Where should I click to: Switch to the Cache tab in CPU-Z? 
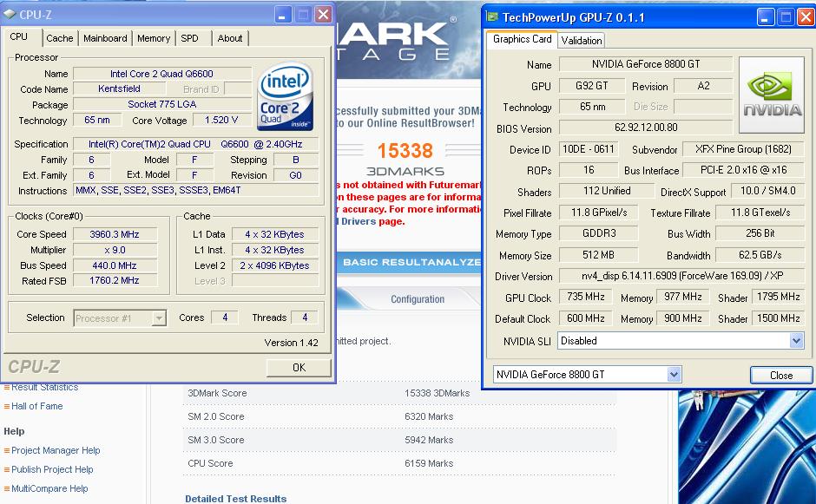59,38
